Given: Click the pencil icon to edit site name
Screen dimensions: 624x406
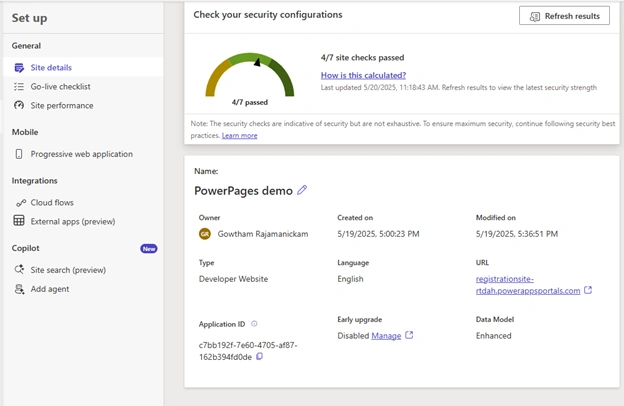Looking at the screenshot, I should (x=302, y=190).
